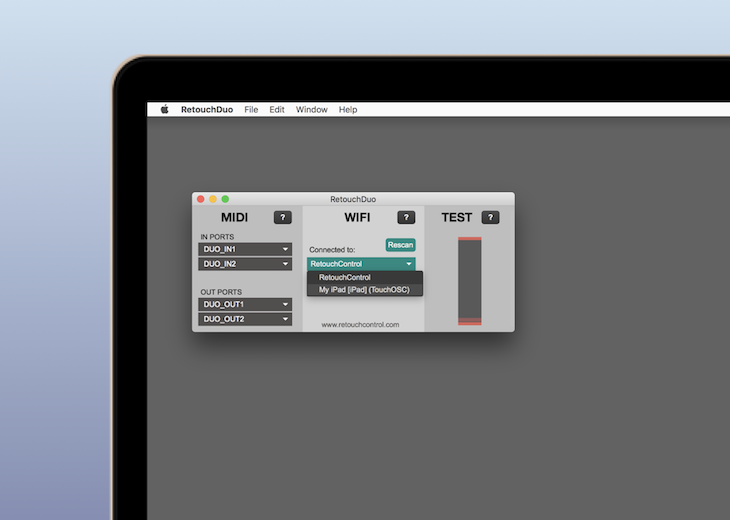The height and width of the screenshot is (520, 730).
Task: Open the www.retouchcontrol.com link
Action: pyautogui.click(x=360, y=324)
